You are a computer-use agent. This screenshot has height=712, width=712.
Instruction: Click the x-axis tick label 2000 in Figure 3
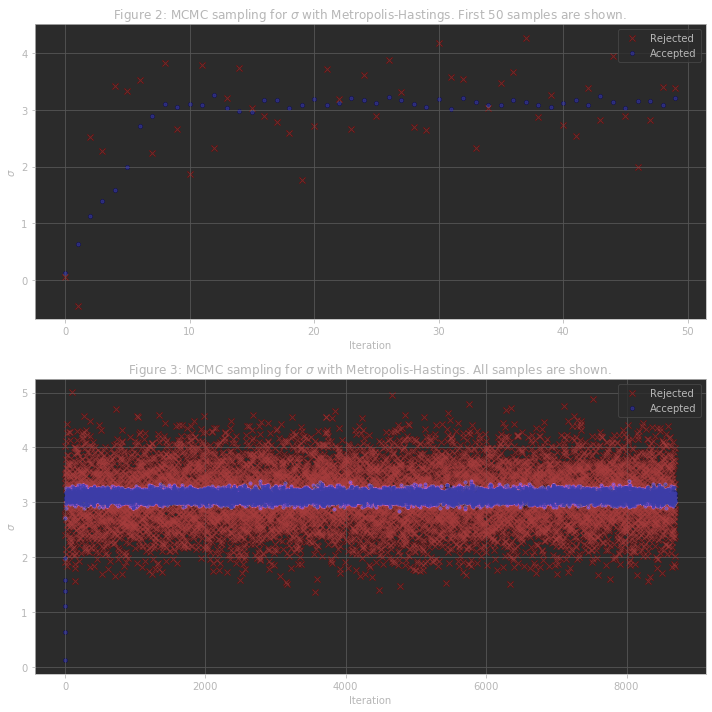[x=205, y=686]
